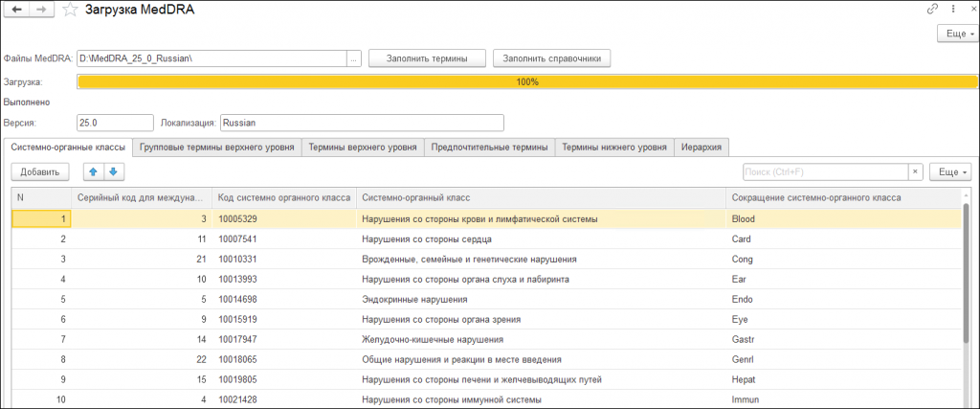Open the Иерархия tab
980x409 pixels.
coord(702,148)
